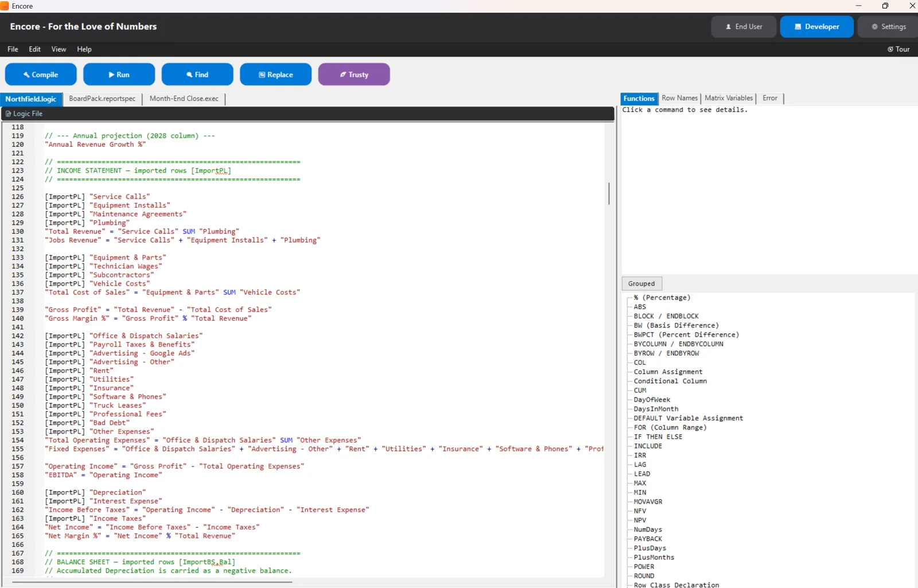Switch to Month-End Close.exec tab

coord(184,99)
